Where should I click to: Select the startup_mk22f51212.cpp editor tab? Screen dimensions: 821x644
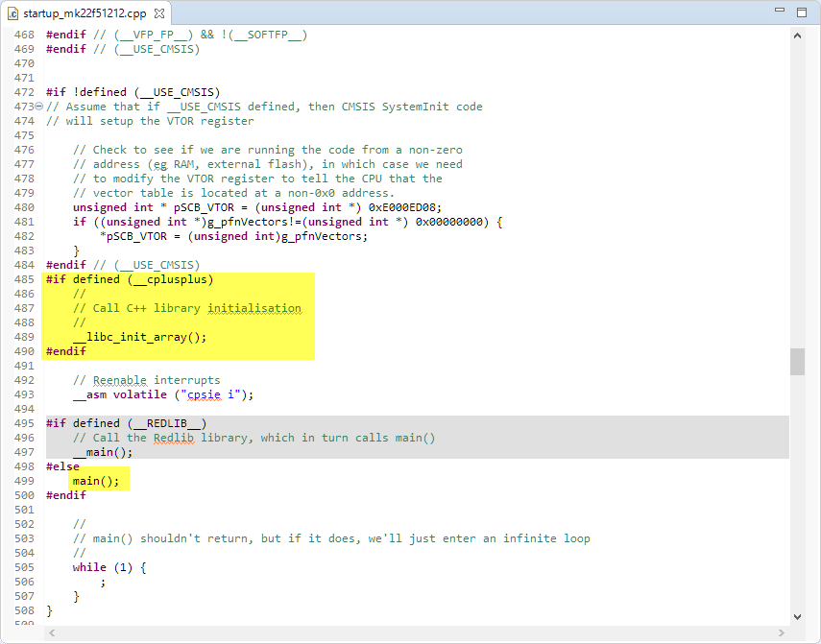pos(85,13)
